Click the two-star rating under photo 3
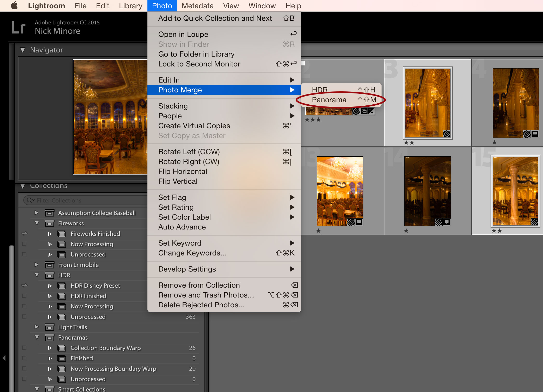543x392 pixels. (x=409, y=143)
